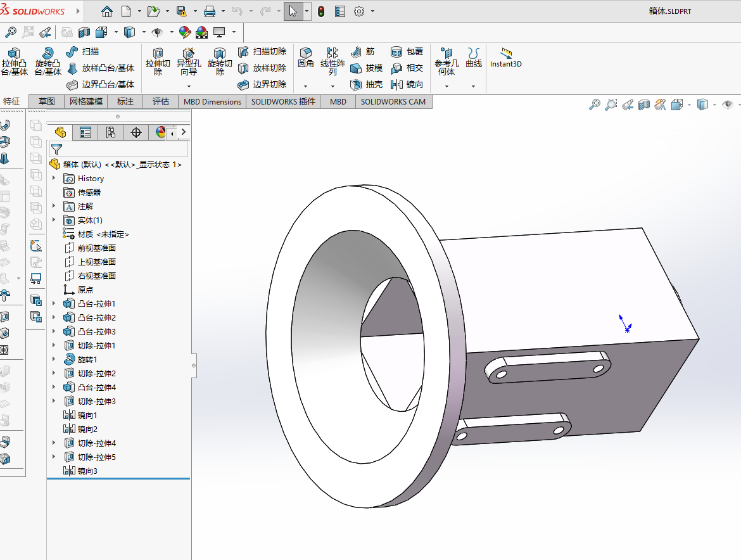Switch to the SOLIDWORKS CAM tab
The image size is (741, 560).
393,101
